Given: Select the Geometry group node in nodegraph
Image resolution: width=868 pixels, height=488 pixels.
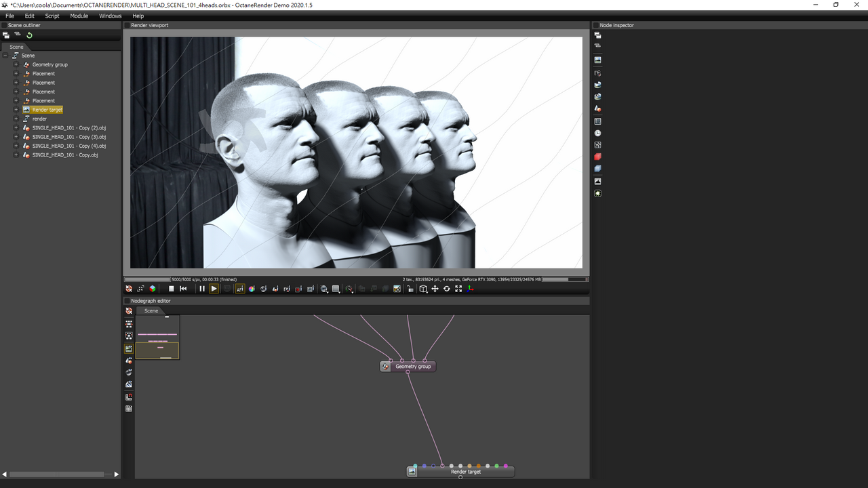Looking at the screenshot, I should point(408,366).
